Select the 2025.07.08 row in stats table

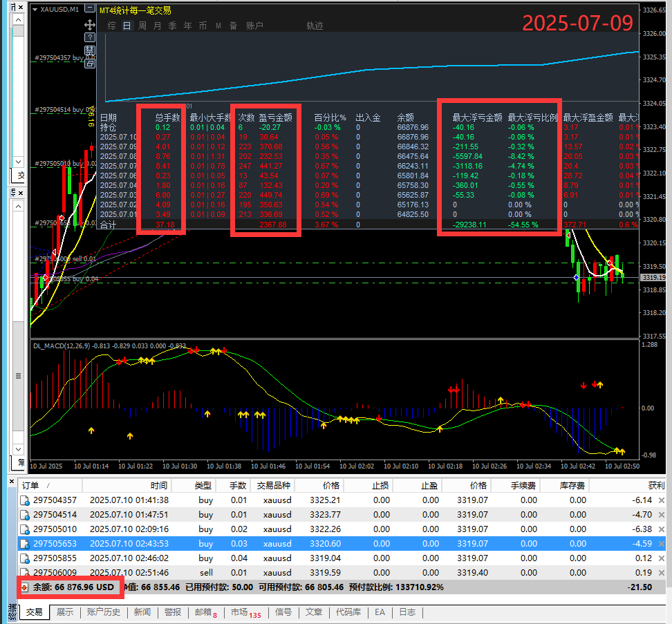point(368,156)
